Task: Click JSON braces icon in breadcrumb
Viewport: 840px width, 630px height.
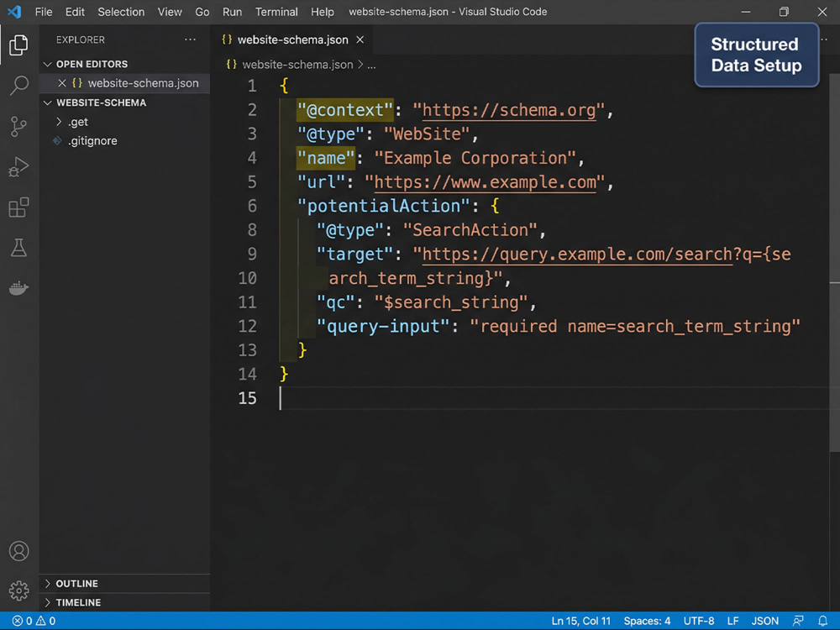Action: coord(232,65)
